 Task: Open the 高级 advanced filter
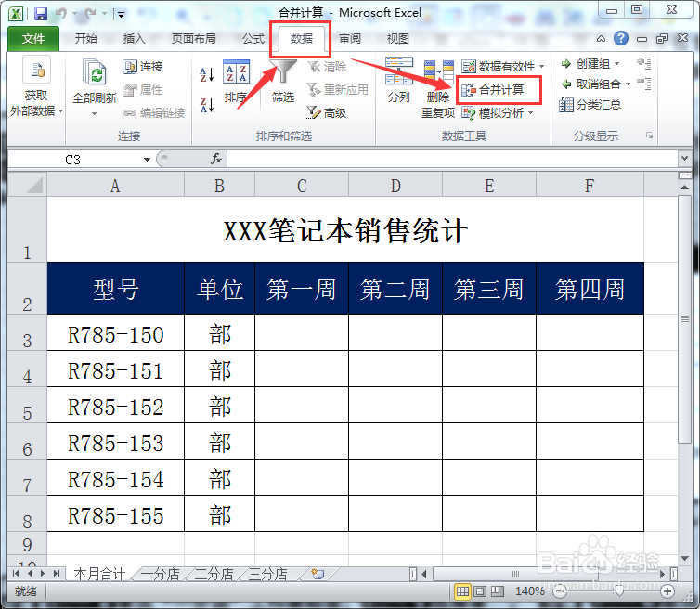[327, 113]
